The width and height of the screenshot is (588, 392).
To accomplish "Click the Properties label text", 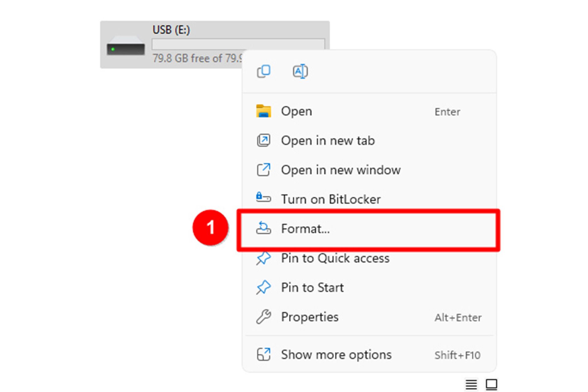I will (x=310, y=317).
